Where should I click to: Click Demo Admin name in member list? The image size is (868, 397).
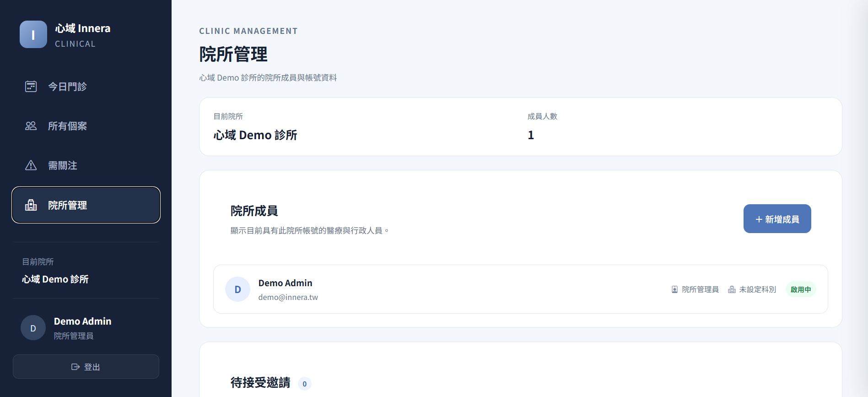click(x=286, y=283)
